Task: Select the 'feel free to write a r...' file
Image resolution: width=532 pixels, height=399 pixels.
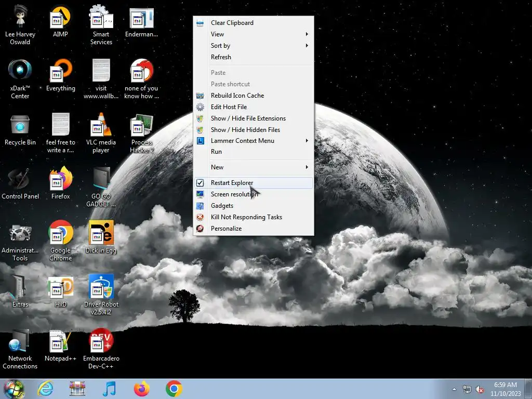Action: pyautogui.click(x=61, y=133)
